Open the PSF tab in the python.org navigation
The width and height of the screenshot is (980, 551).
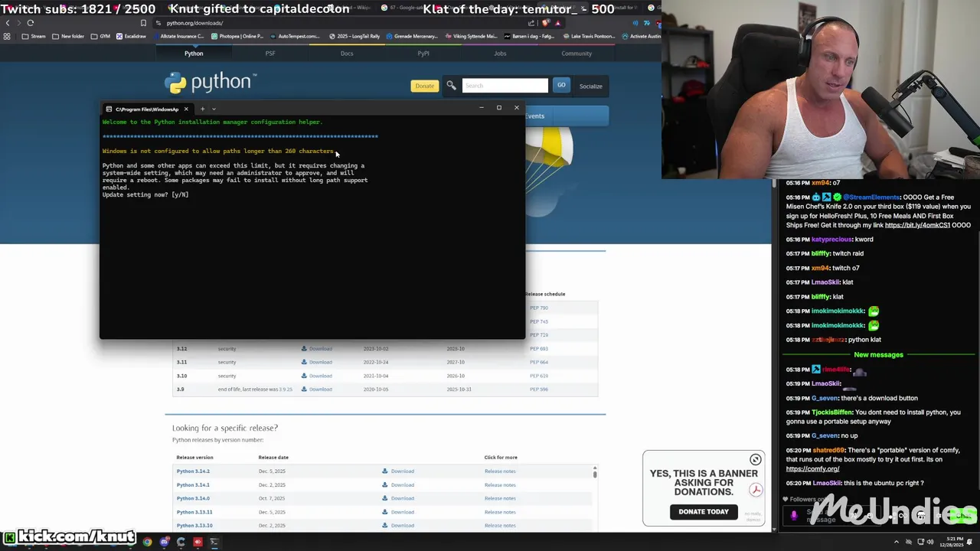pyautogui.click(x=270, y=54)
